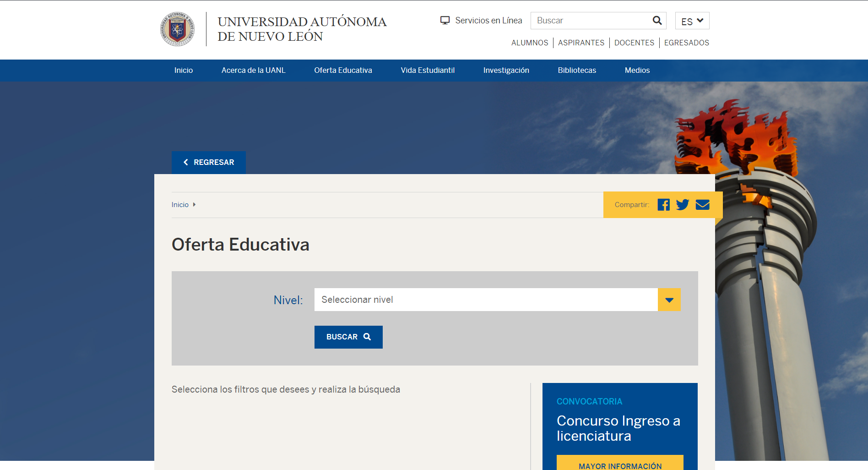Open Oferta Educativa menu

pos(343,71)
